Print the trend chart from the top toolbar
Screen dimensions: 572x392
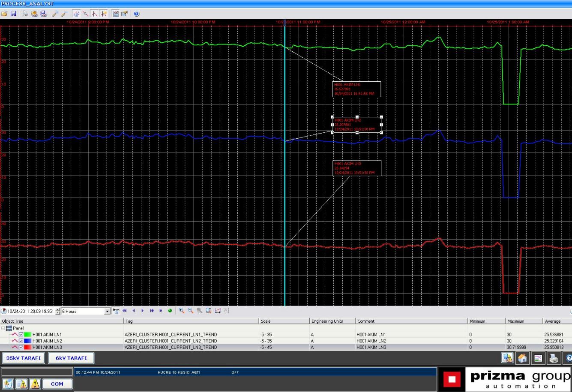coord(25,14)
